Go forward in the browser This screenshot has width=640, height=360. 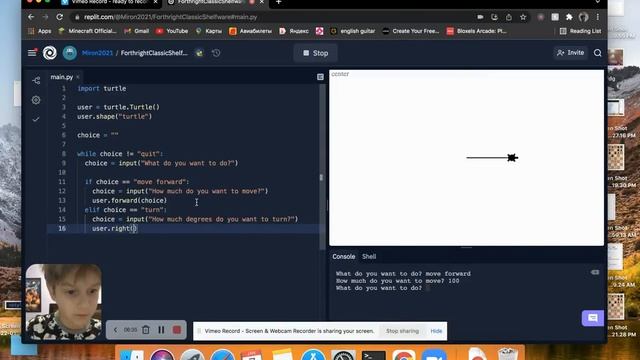click(45, 17)
